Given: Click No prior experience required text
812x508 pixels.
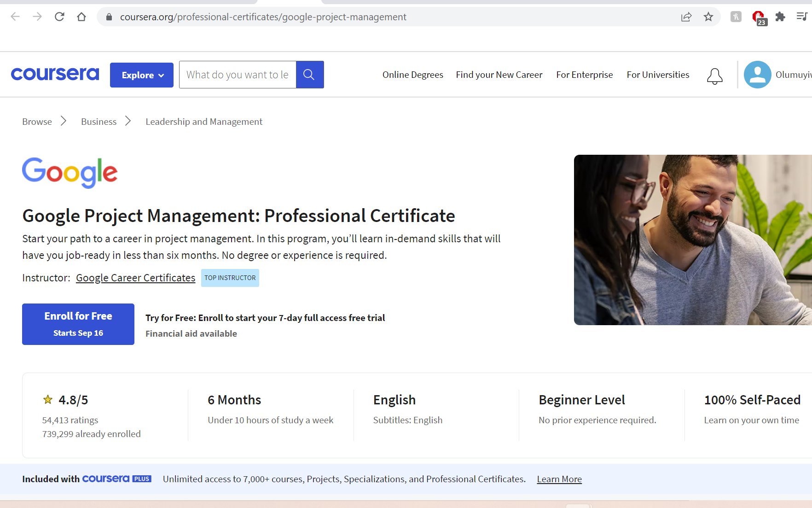Looking at the screenshot, I should pyautogui.click(x=597, y=420).
